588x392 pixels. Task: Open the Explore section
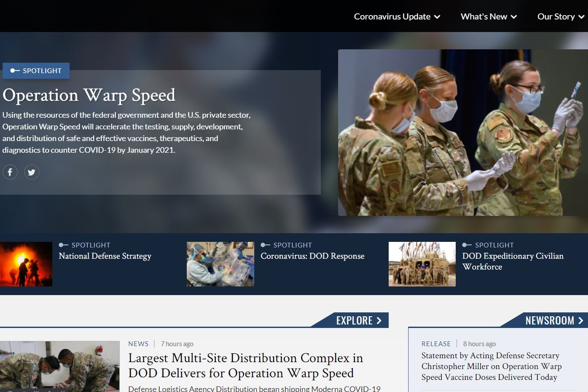[358, 321]
